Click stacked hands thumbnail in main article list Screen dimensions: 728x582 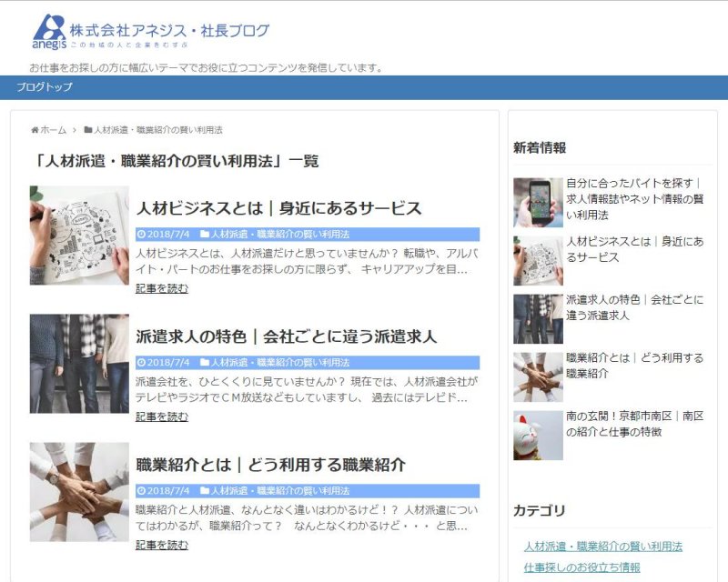[x=79, y=492]
